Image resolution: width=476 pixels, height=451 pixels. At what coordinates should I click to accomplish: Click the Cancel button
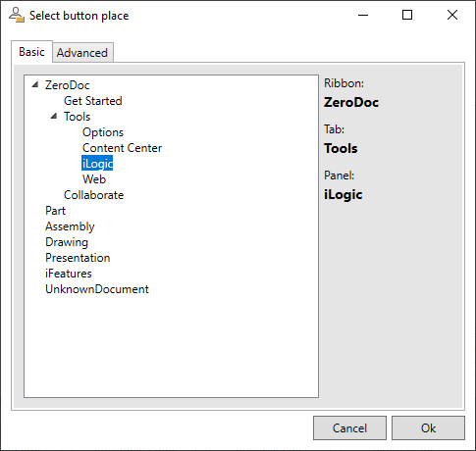[x=349, y=427]
